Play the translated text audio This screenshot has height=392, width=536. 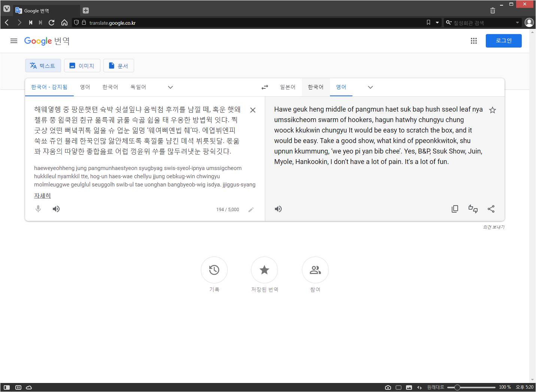click(278, 209)
